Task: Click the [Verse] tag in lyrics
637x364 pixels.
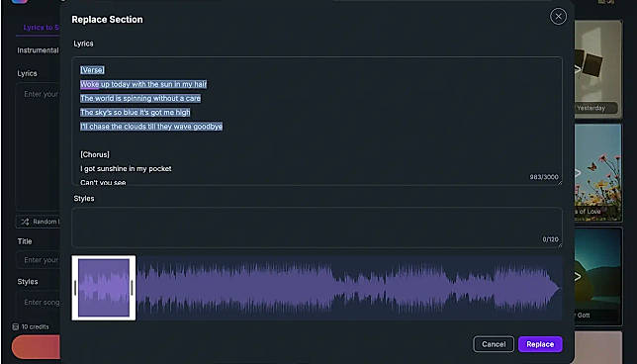Action: point(92,70)
